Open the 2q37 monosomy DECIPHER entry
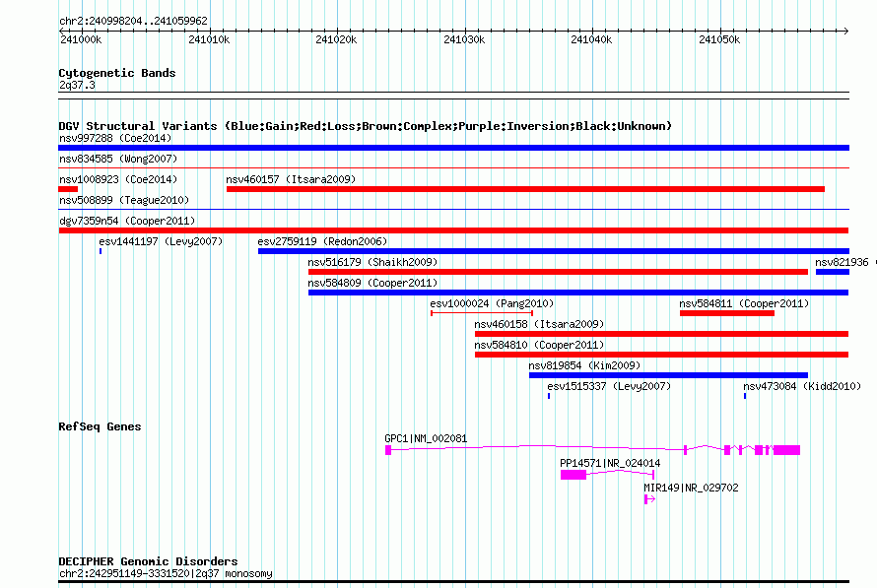Screen dimensions: 877x588 [166, 573]
